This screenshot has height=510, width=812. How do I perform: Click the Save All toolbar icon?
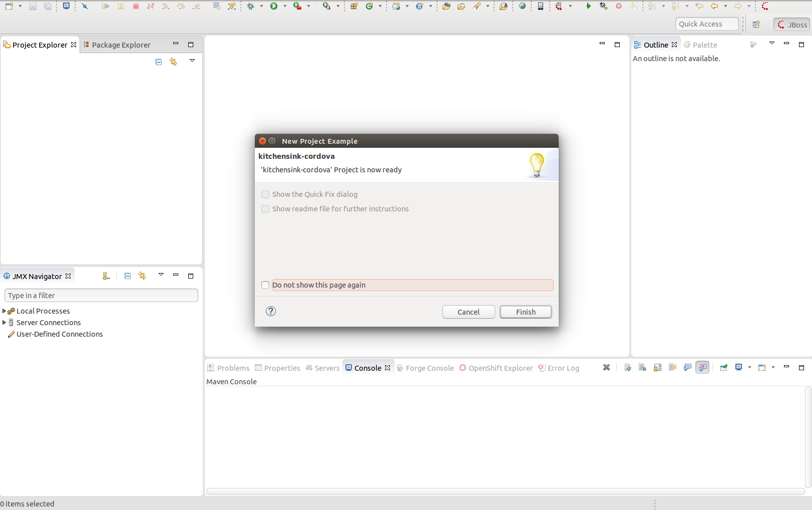coord(48,7)
